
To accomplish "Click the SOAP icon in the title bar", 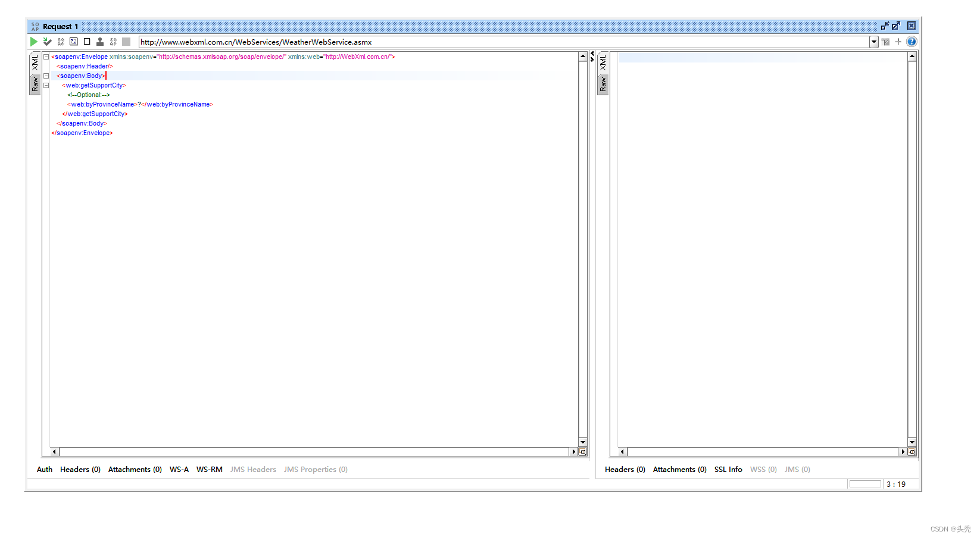I will (35, 26).
